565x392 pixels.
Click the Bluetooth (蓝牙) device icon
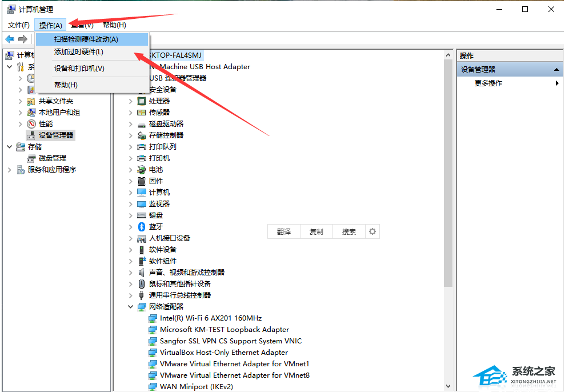pyautogui.click(x=142, y=226)
